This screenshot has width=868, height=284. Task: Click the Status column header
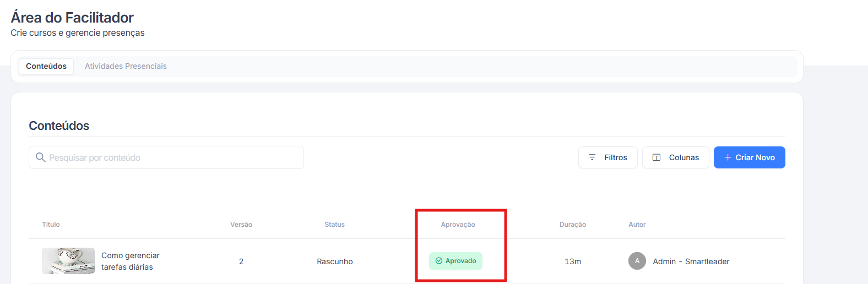pos(334,225)
